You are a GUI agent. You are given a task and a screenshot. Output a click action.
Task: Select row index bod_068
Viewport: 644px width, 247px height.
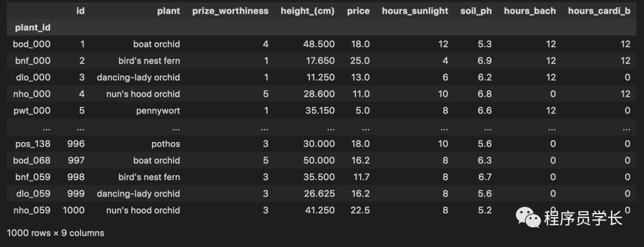tap(32, 160)
